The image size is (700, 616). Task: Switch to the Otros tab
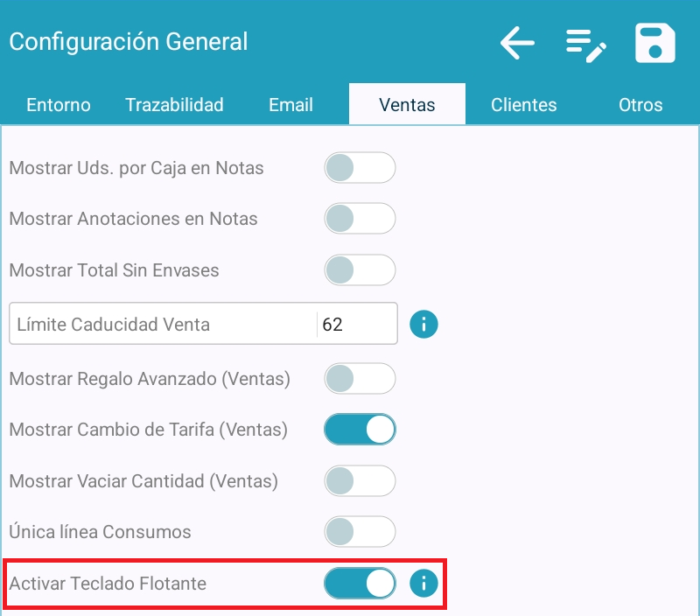[640, 105]
